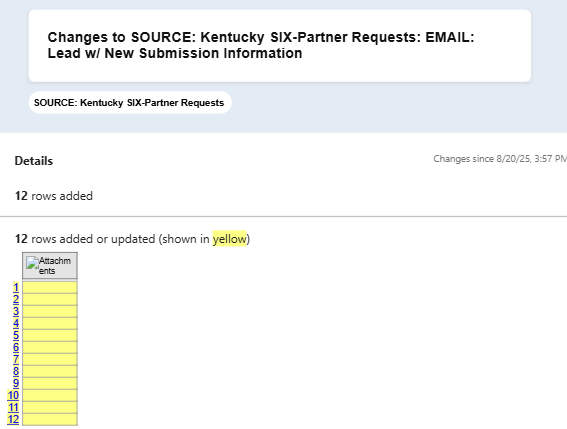Click the yellow attachment cell in row 12
Viewport: 567px width, 429px height.
(x=50, y=420)
